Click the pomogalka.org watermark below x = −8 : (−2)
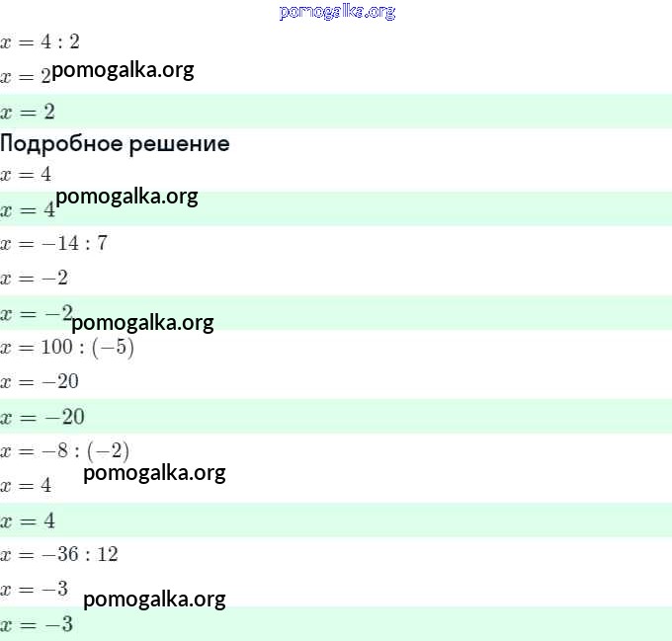672x641 pixels. (154, 473)
